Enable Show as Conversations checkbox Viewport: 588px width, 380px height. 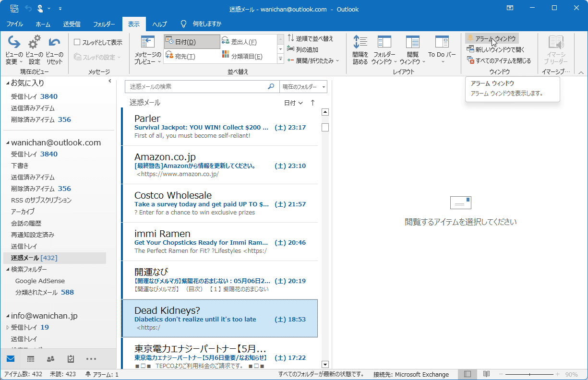point(77,42)
